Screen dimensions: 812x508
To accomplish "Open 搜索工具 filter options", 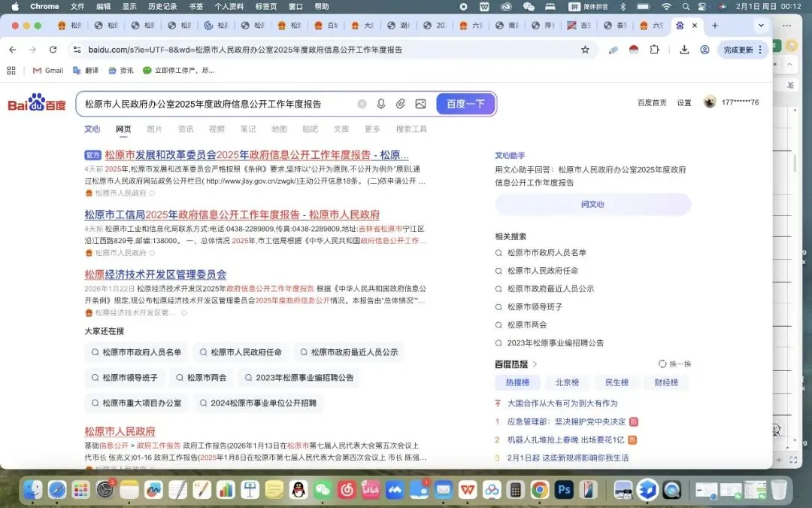I will point(412,129).
